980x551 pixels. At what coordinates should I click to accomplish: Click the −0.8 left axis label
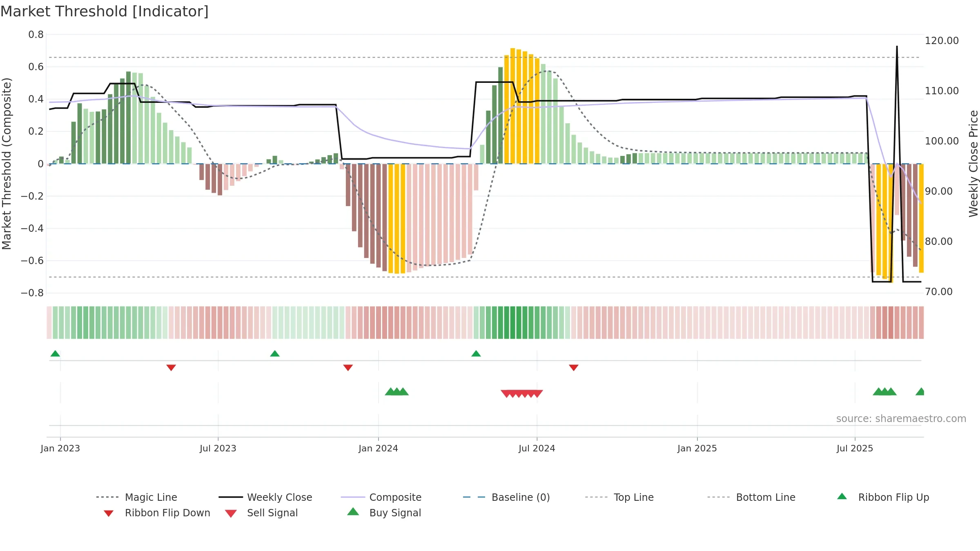pyautogui.click(x=32, y=293)
